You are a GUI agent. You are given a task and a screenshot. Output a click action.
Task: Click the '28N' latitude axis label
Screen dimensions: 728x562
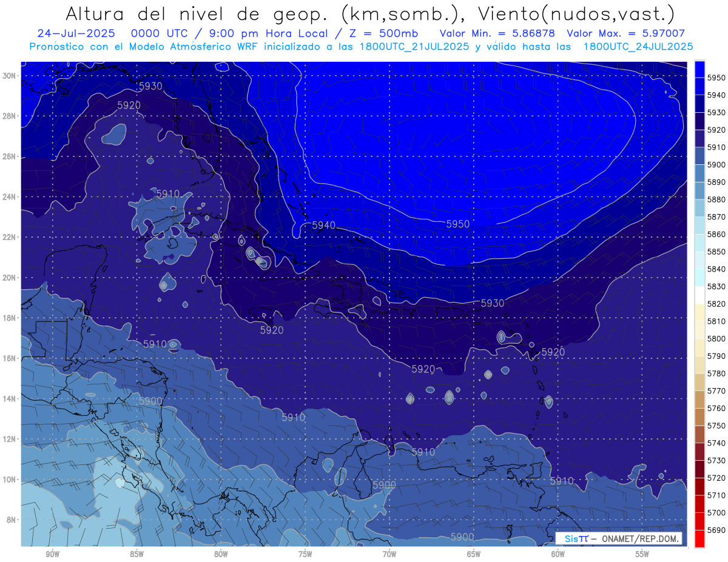click(10, 116)
